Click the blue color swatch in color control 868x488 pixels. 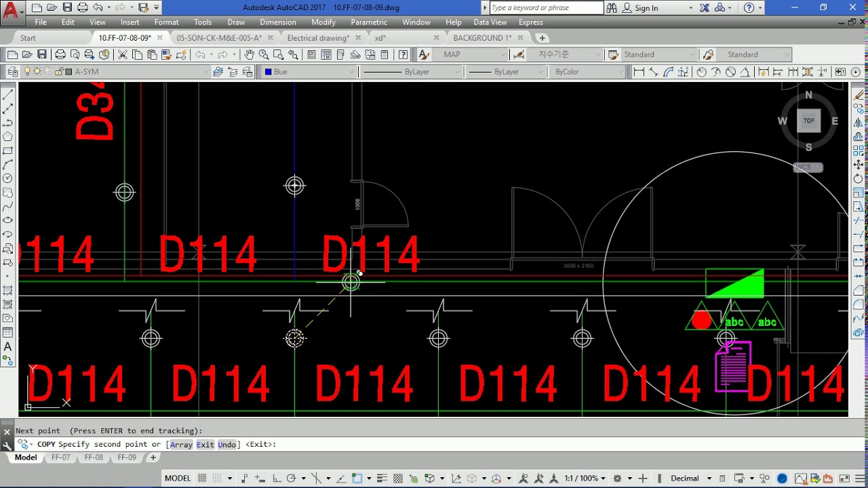(268, 71)
